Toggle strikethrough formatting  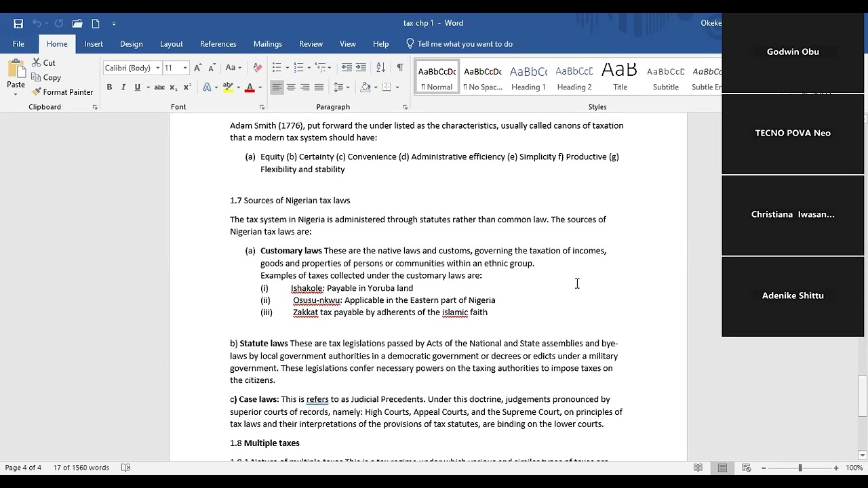pos(159,87)
